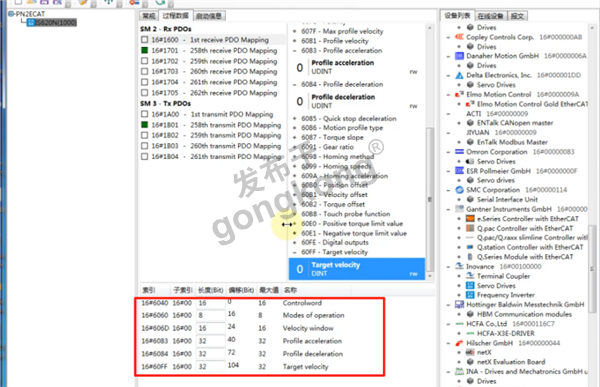Viewport: 600px width, 387px height.
Task: Open the 报文 tab
Action: click(517, 16)
